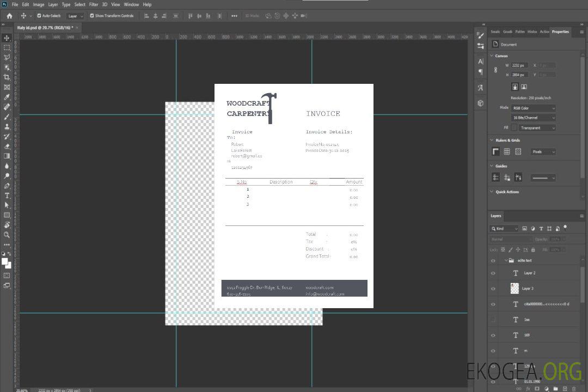Open the layer filter Kind dropdown
The height and width of the screenshot is (392, 588).
[x=504, y=229]
